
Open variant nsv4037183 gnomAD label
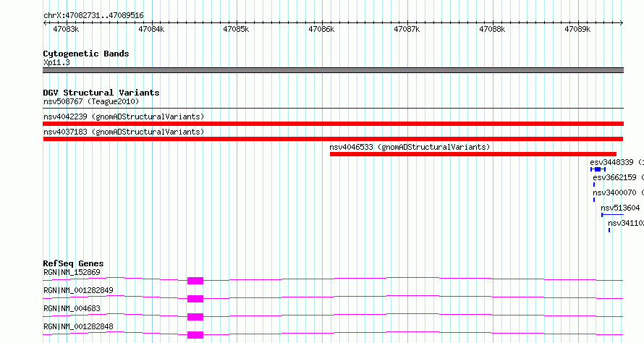(x=124, y=132)
